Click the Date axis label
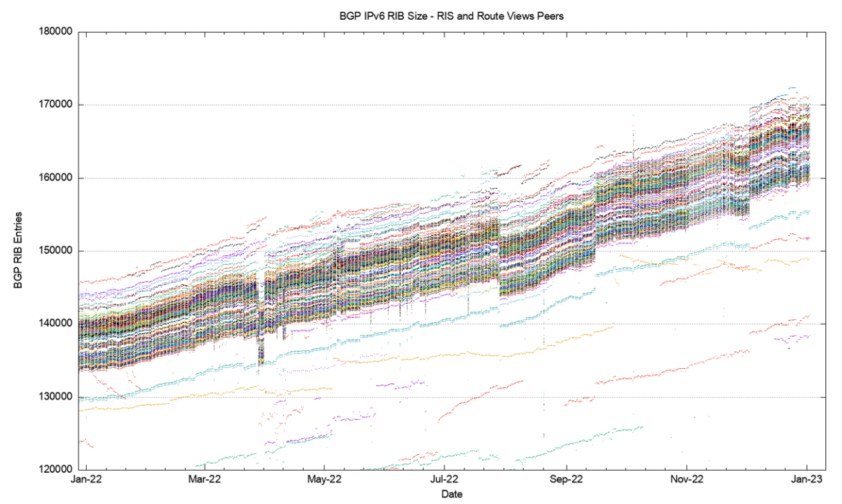The image size is (842, 504). tap(453, 494)
